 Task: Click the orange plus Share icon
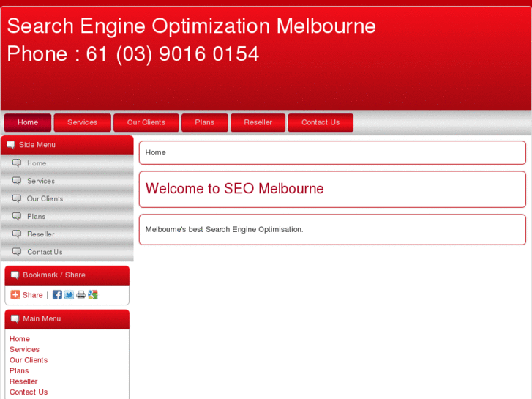tap(15, 295)
